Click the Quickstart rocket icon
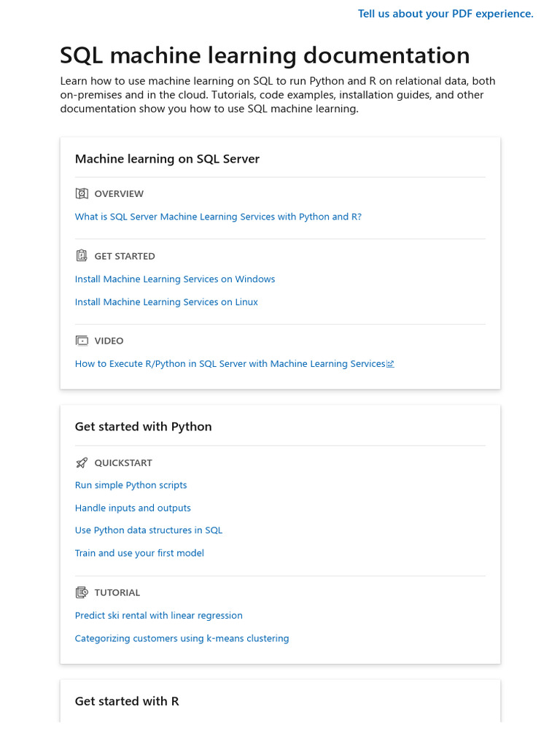This screenshot has height=747, width=560. [82, 462]
